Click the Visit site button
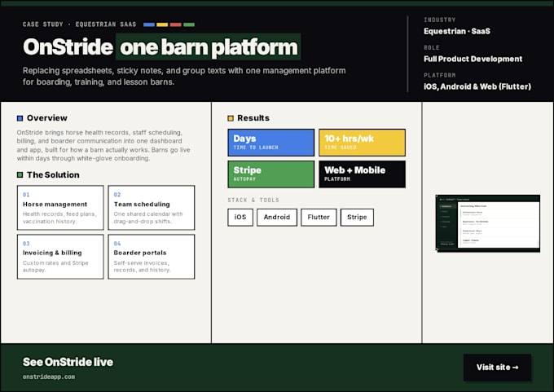Screen dimensions: 554x392 [497, 368]
